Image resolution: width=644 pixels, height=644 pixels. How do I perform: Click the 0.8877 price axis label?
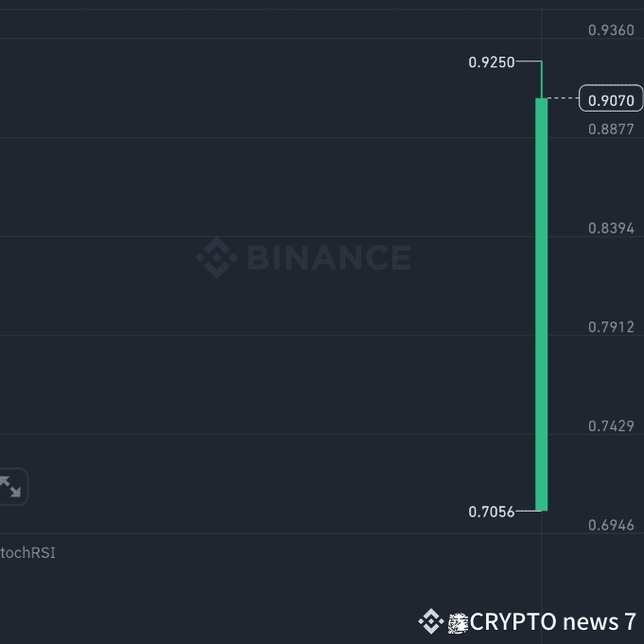[611, 130]
